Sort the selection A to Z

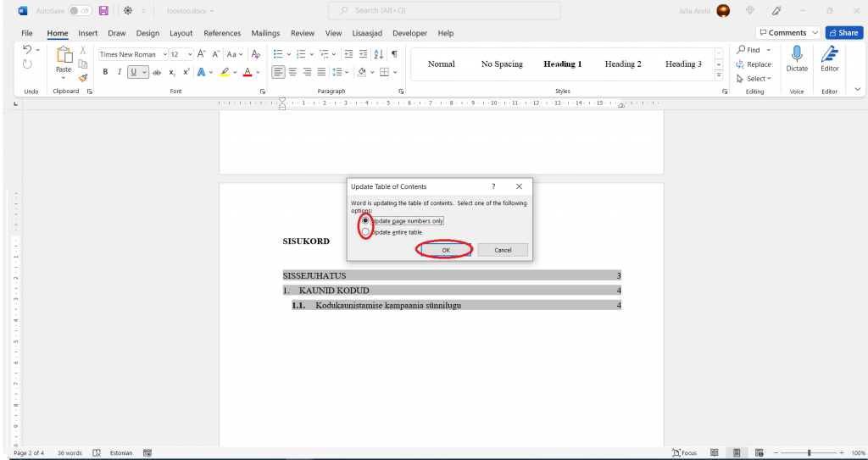point(379,54)
